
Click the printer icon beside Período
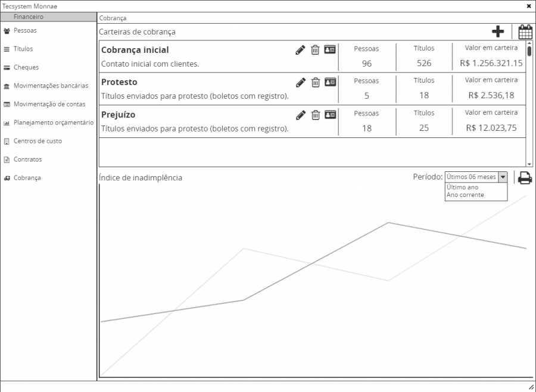click(525, 177)
